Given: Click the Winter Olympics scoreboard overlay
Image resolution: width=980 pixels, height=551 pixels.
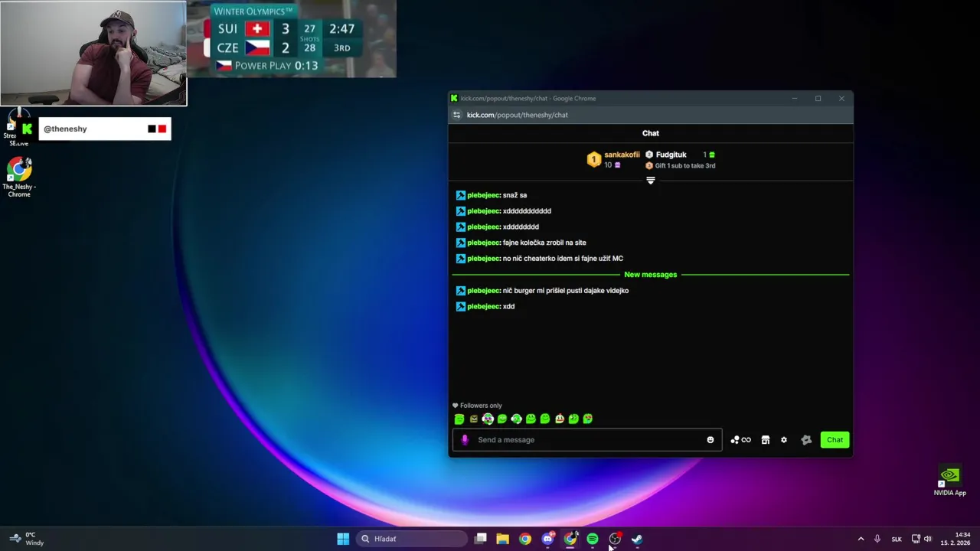Looking at the screenshot, I should (292, 39).
